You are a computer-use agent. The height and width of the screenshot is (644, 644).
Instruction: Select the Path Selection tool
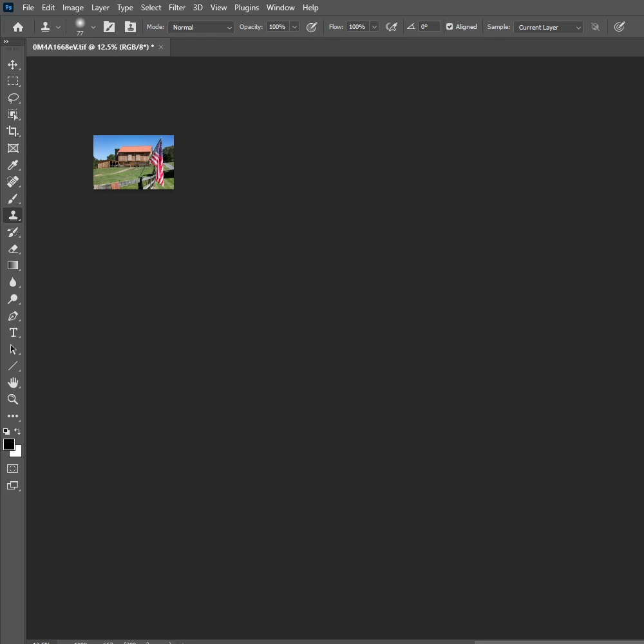(13, 350)
